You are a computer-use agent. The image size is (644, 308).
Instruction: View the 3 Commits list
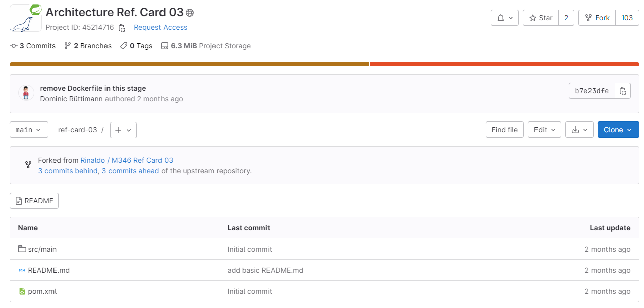33,46
